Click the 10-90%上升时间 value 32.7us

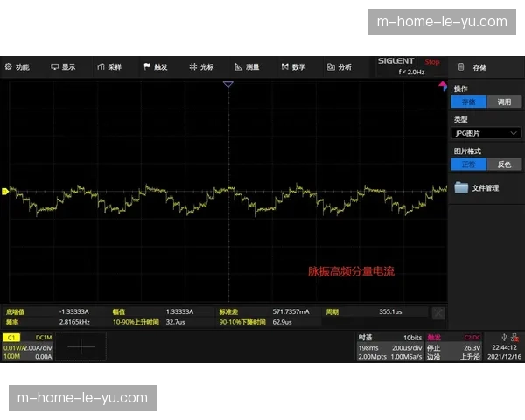click(x=176, y=322)
